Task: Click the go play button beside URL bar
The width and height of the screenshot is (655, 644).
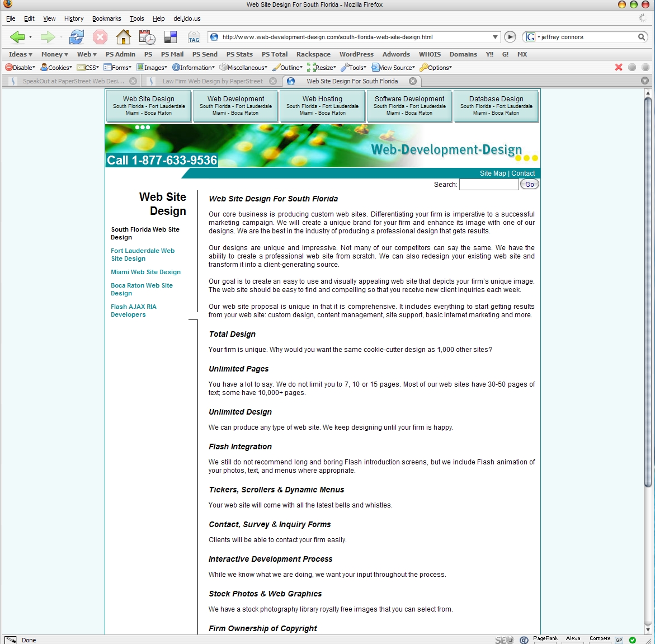Action: point(510,37)
